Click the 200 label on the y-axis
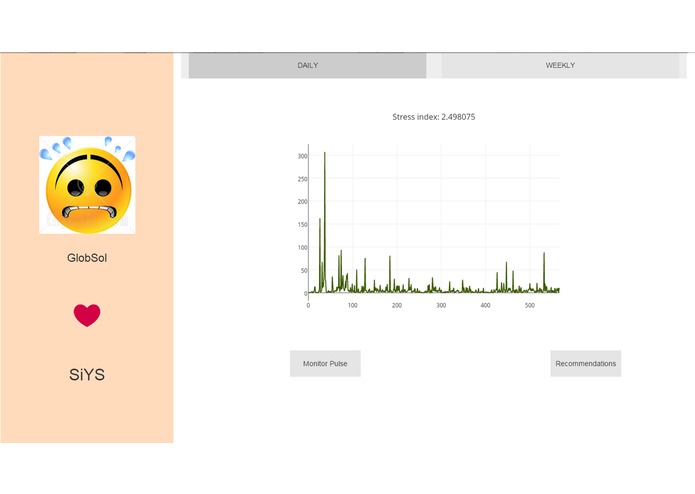Image resolution: width=695 pixels, height=494 pixels. pyautogui.click(x=302, y=202)
